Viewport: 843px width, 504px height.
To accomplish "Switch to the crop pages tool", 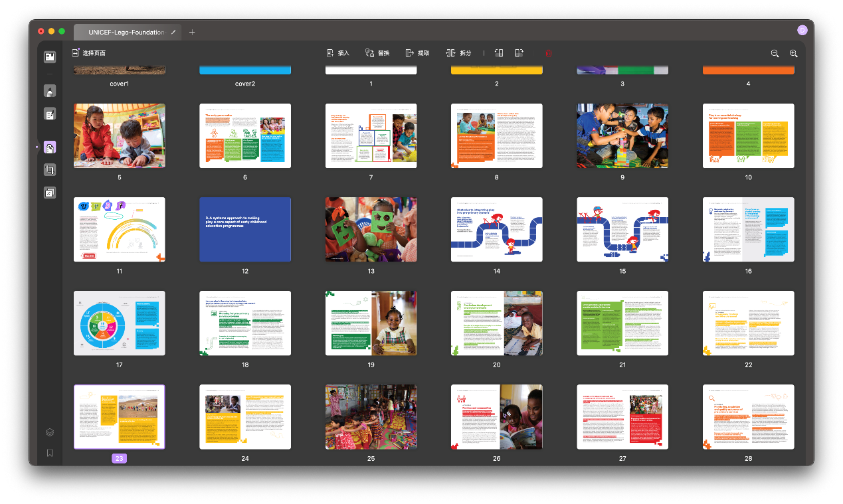I will click(x=50, y=170).
